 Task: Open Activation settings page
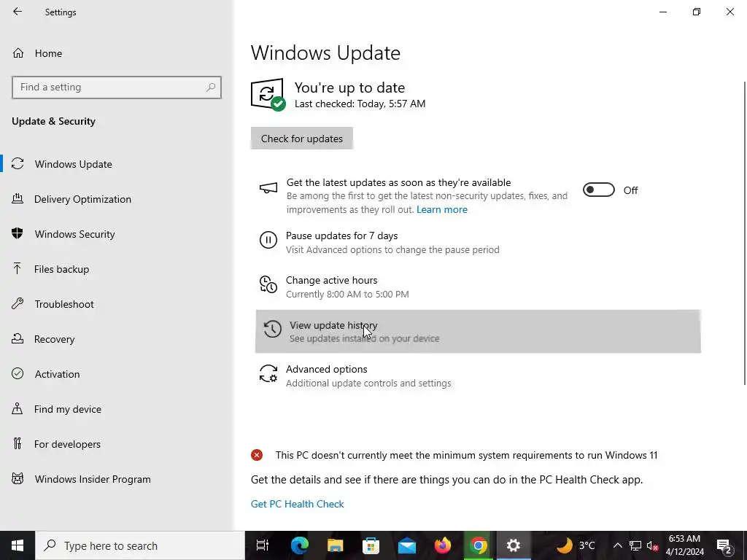coord(57,374)
